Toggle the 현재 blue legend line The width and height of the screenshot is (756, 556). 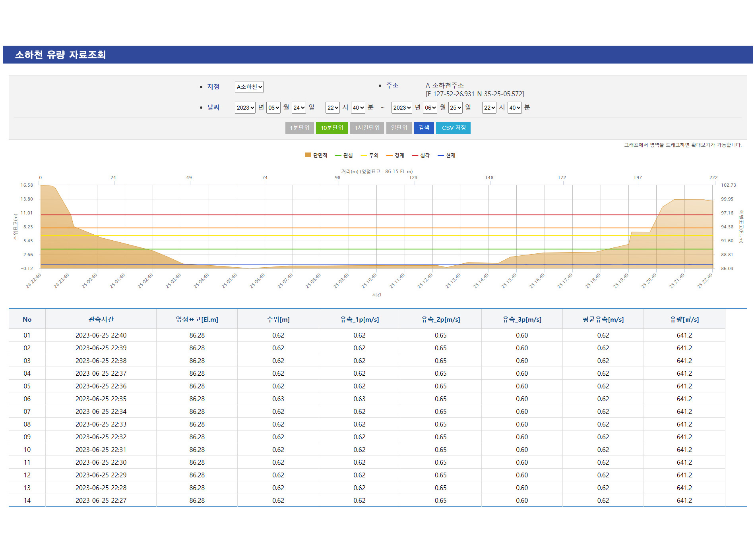(x=446, y=155)
